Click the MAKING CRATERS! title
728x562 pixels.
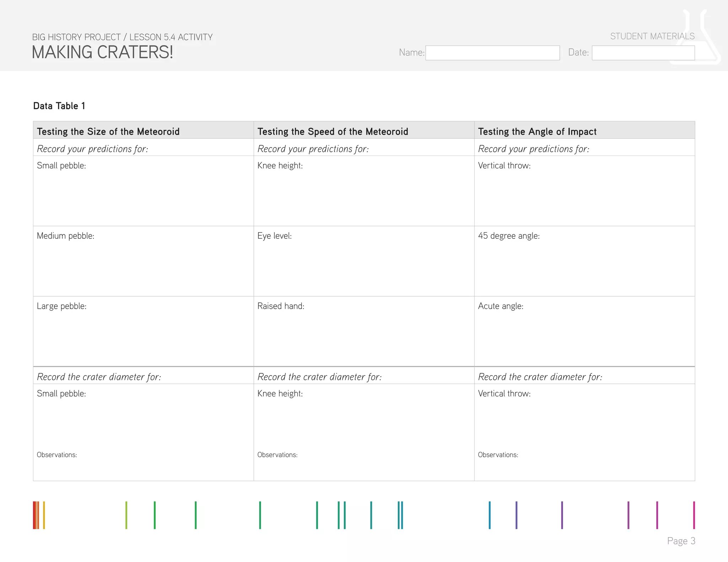click(x=102, y=52)
